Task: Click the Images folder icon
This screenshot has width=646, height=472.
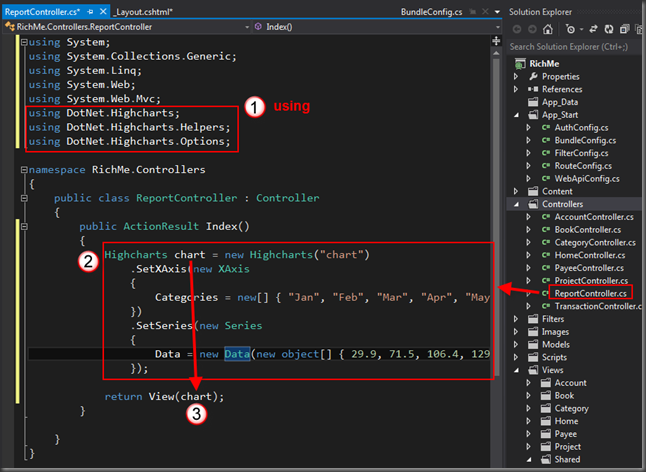Action: tap(533, 332)
